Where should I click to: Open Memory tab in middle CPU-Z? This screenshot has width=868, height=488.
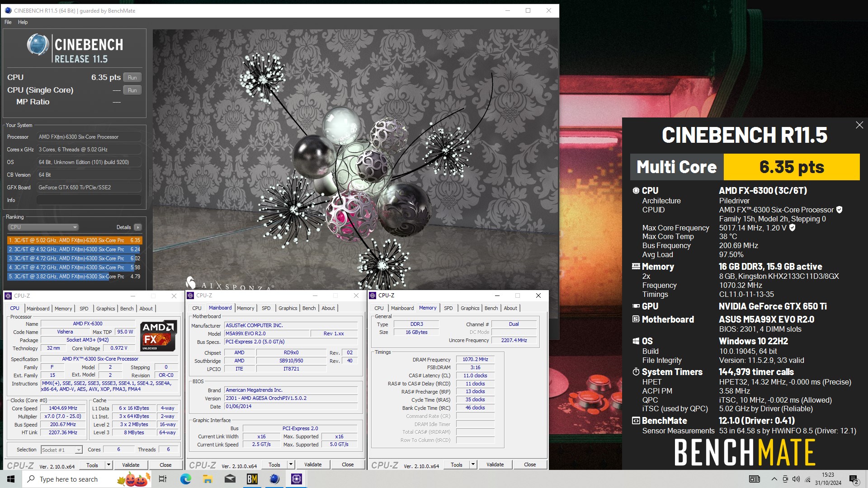pos(245,308)
